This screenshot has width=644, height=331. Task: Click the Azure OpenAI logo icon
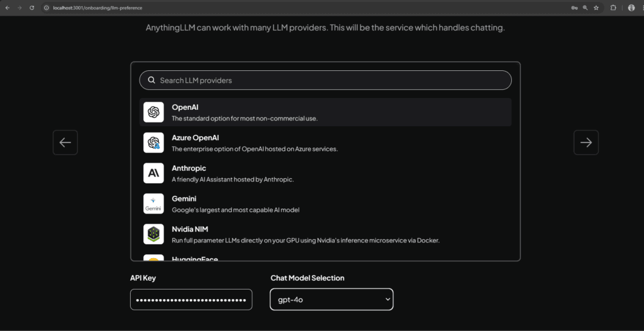click(153, 143)
